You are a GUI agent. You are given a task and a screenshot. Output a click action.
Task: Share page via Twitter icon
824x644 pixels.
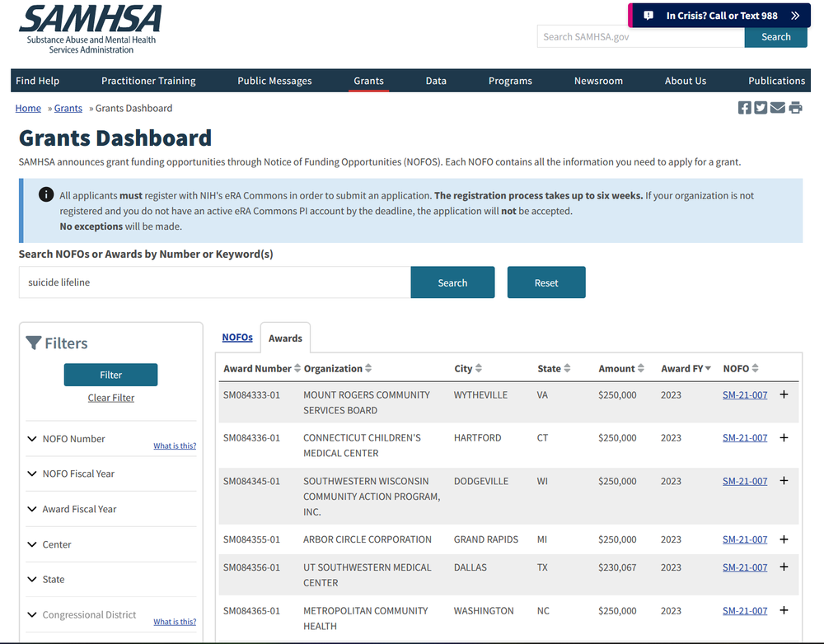coord(761,108)
